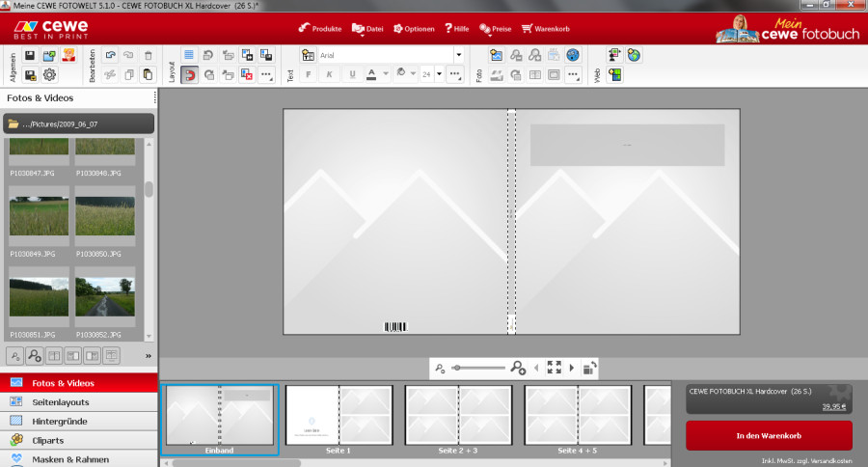This screenshot has height=467, width=868.
Task: Click zoom-in magnifier beside zoom slider
Action: (x=518, y=368)
